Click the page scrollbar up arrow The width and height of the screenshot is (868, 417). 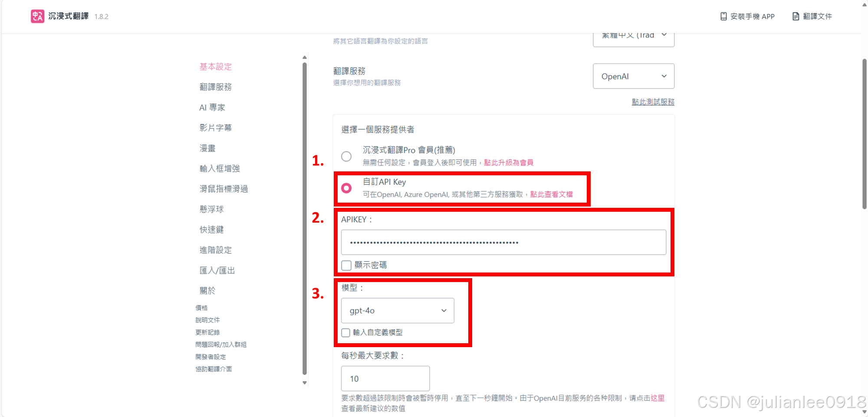[864, 4]
